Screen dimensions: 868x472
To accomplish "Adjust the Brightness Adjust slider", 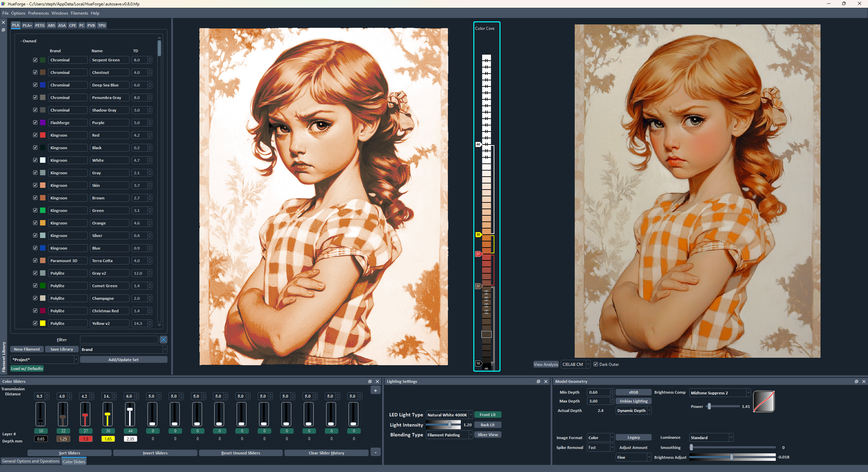I will (732, 457).
